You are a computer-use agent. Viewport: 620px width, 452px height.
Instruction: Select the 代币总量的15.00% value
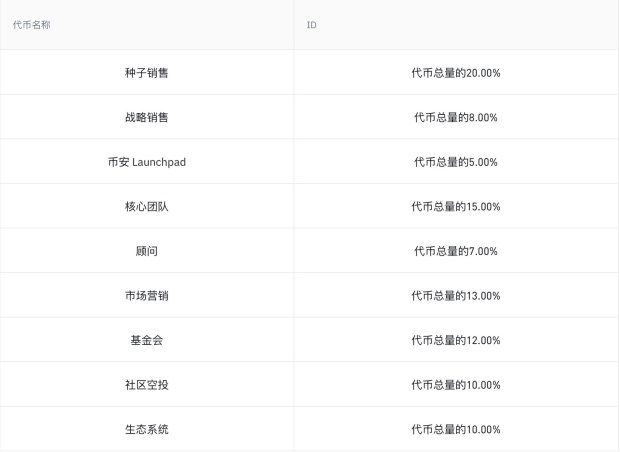tap(456, 206)
